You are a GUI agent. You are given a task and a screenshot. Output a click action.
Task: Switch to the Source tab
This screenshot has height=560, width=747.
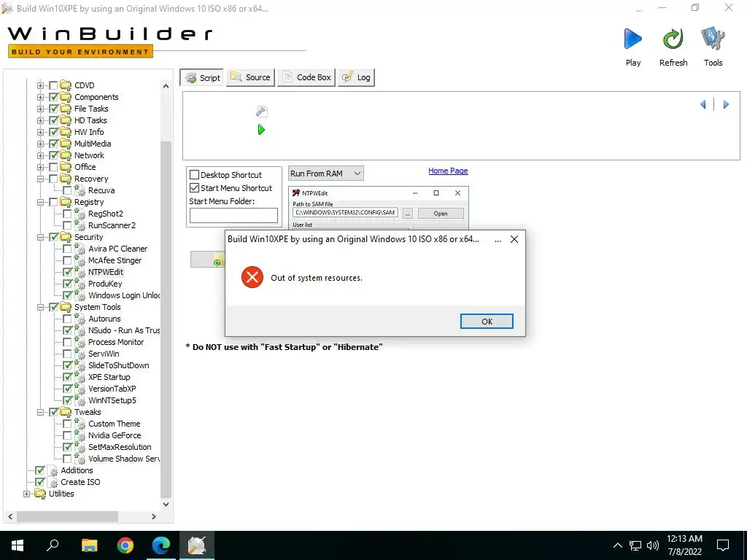point(251,77)
